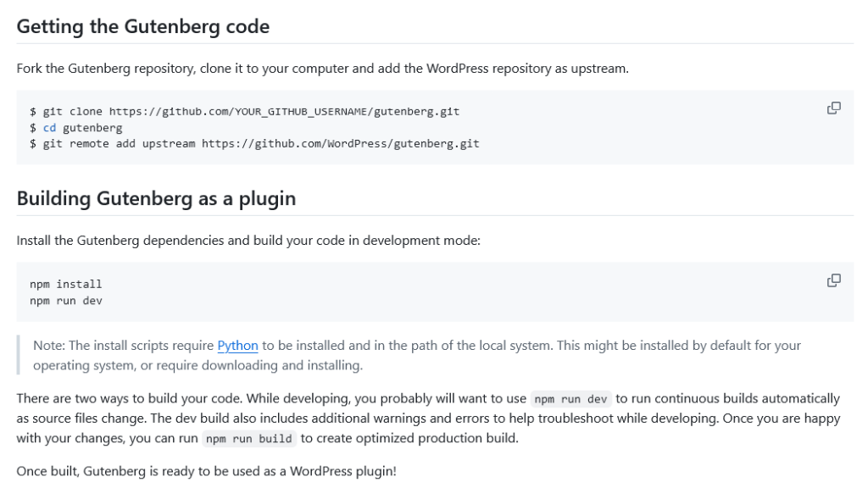Copy the git clone commands code block

(833, 108)
